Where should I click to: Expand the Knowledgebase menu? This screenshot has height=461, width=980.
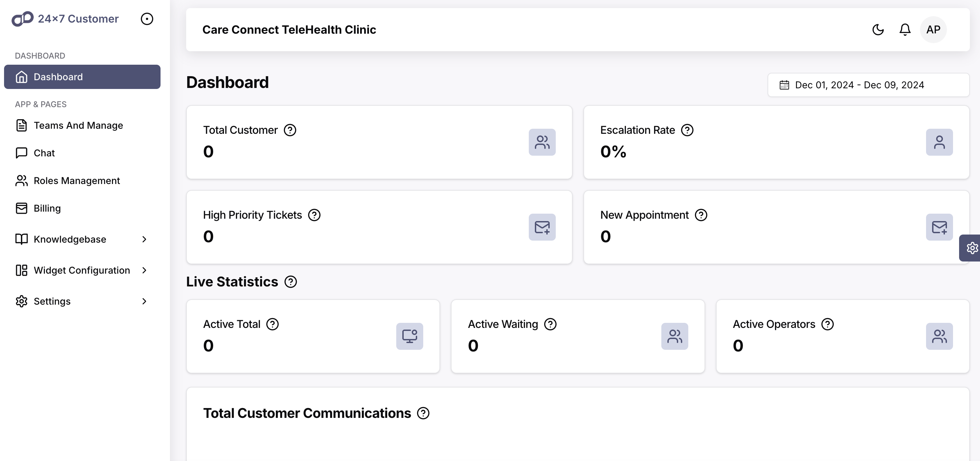coord(69,239)
